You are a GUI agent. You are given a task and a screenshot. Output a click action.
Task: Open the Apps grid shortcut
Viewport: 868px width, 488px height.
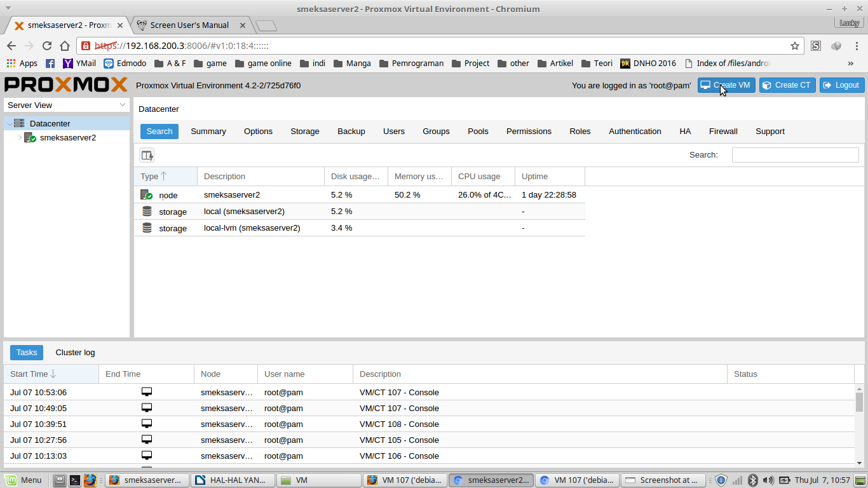(x=22, y=64)
